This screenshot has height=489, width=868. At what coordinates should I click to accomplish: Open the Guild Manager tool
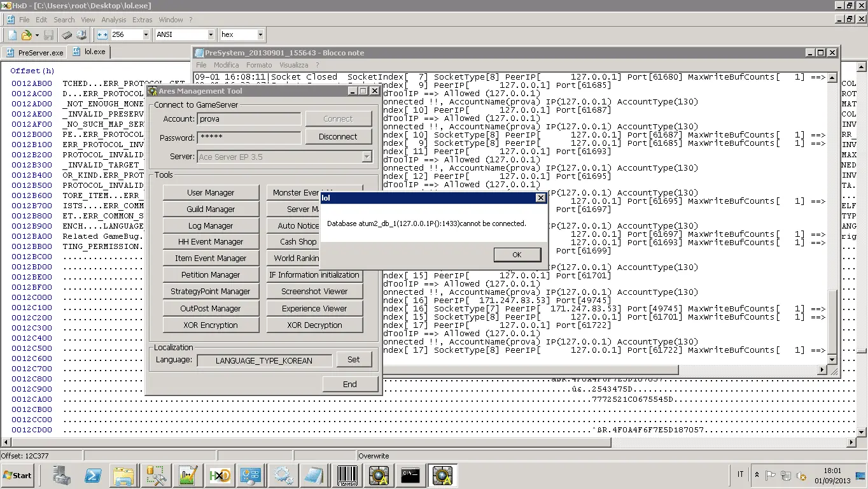tap(211, 209)
